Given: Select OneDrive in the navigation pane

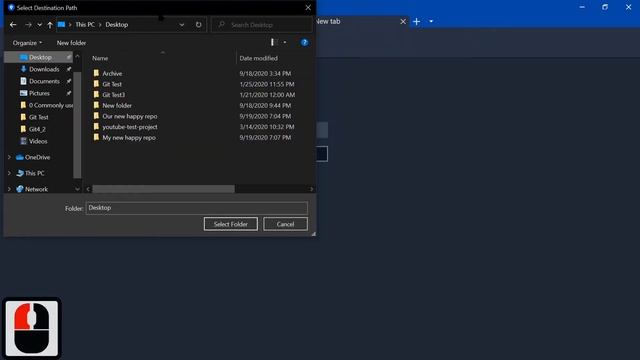Looking at the screenshot, I should click(x=37, y=157).
